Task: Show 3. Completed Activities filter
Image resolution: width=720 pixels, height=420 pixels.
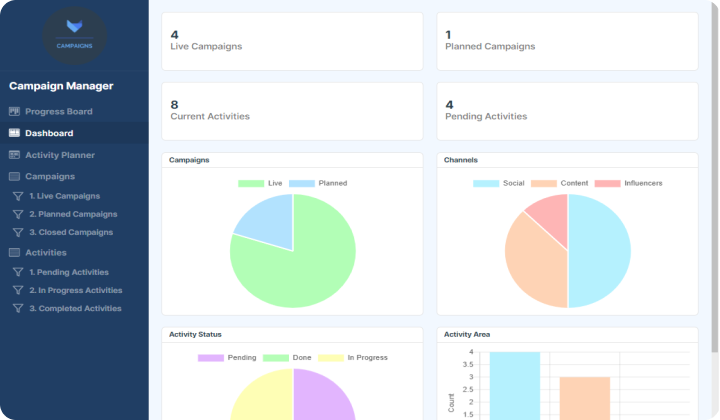Action: click(75, 308)
